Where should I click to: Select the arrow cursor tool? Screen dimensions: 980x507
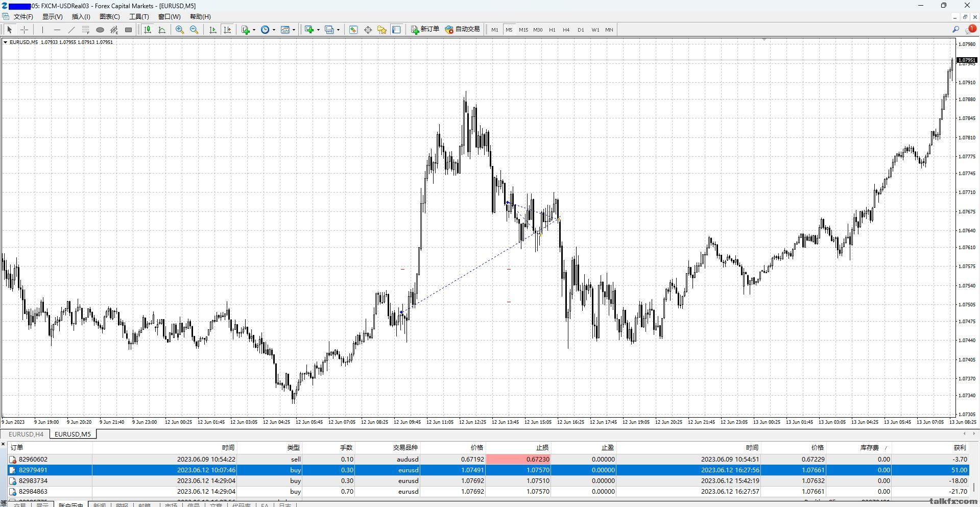click(x=9, y=30)
